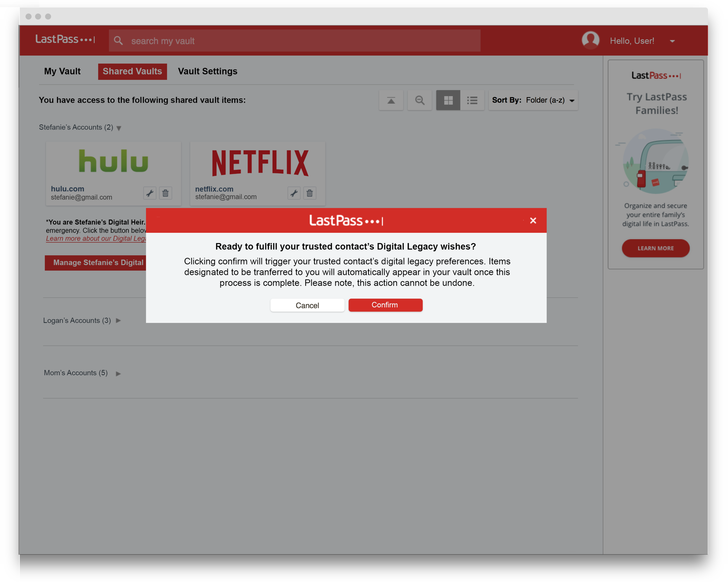Select the Shared Vaults tab
Screen dimensions: 728x582
(x=132, y=72)
